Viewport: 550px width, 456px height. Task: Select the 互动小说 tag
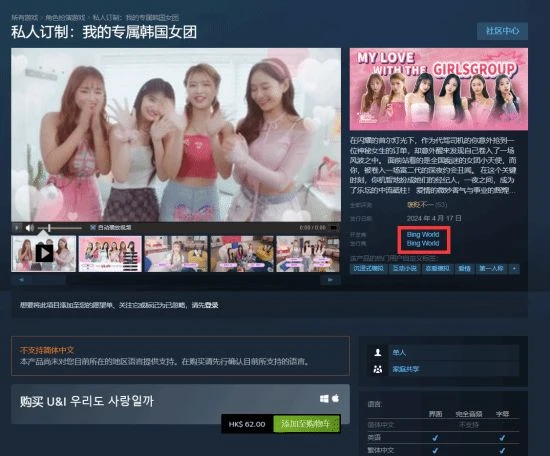tap(404, 269)
